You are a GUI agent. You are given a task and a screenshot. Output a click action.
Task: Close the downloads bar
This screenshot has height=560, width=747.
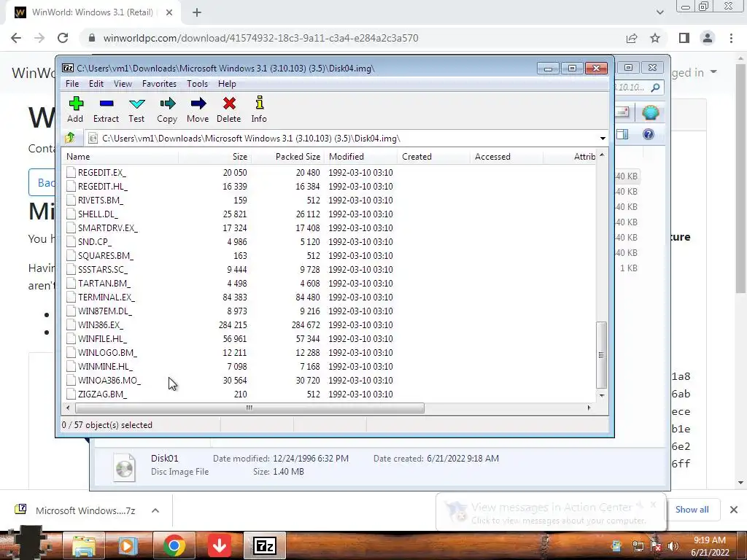pos(734,510)
